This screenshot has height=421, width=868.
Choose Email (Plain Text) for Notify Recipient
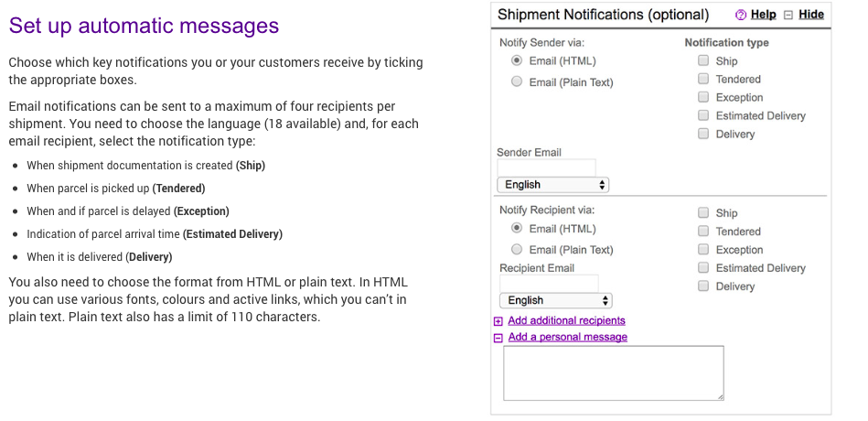pyautogui.click(x=517, y=250)
